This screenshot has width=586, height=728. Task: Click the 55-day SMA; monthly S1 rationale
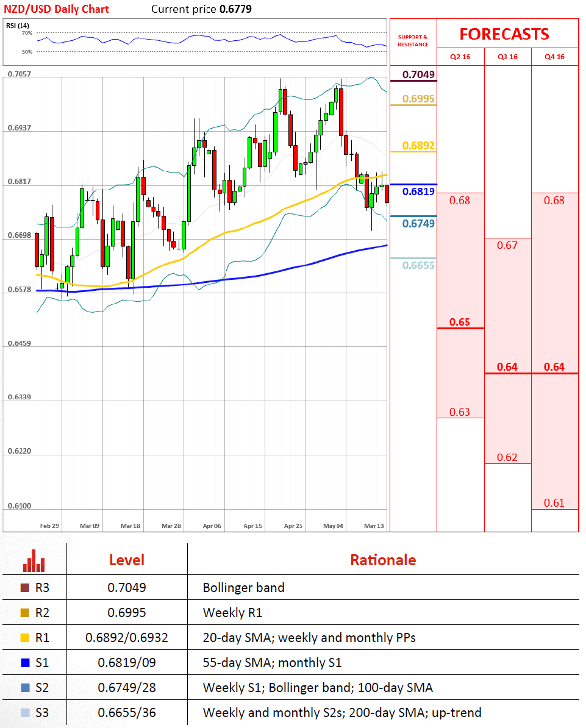pyautogui.click(x=273, y=663)
